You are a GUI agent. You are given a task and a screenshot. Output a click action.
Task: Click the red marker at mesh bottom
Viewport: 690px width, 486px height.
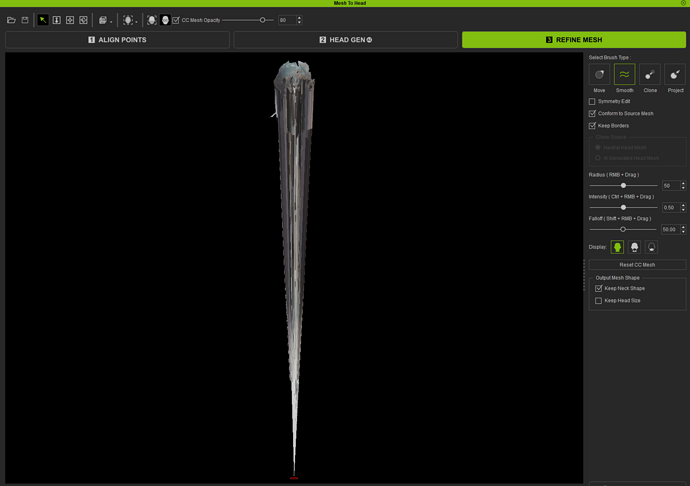294,478
